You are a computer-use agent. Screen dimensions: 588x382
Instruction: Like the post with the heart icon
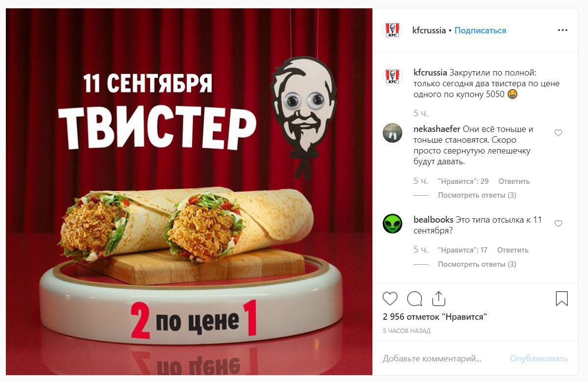click(390, 299)
